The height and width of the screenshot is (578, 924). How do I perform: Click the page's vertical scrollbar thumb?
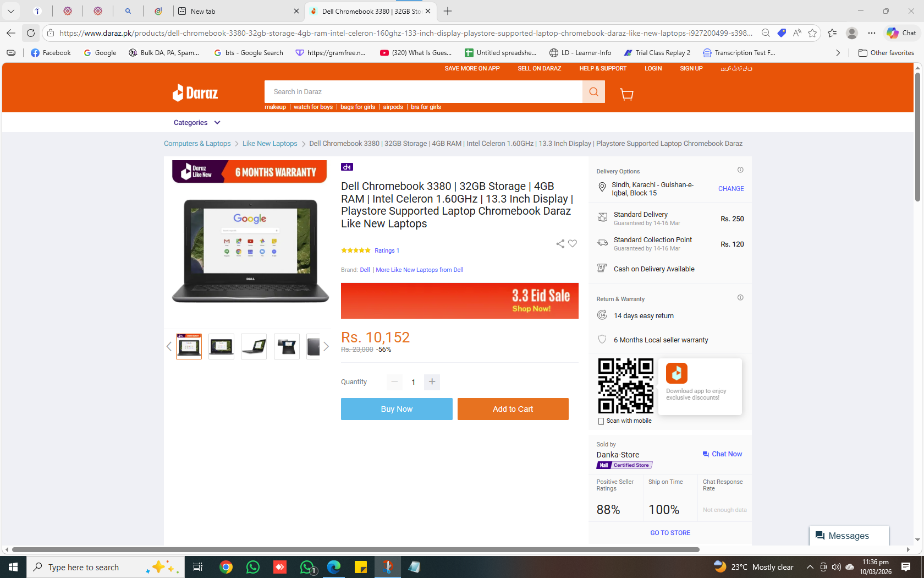(917, 137)
